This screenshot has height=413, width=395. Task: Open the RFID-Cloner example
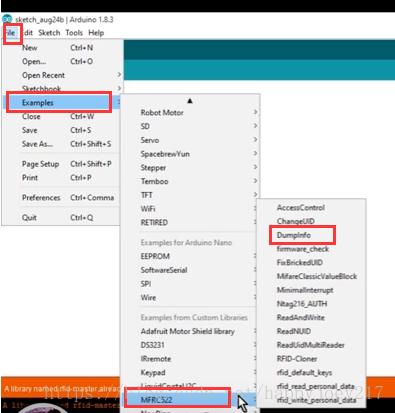coord(311,359)
